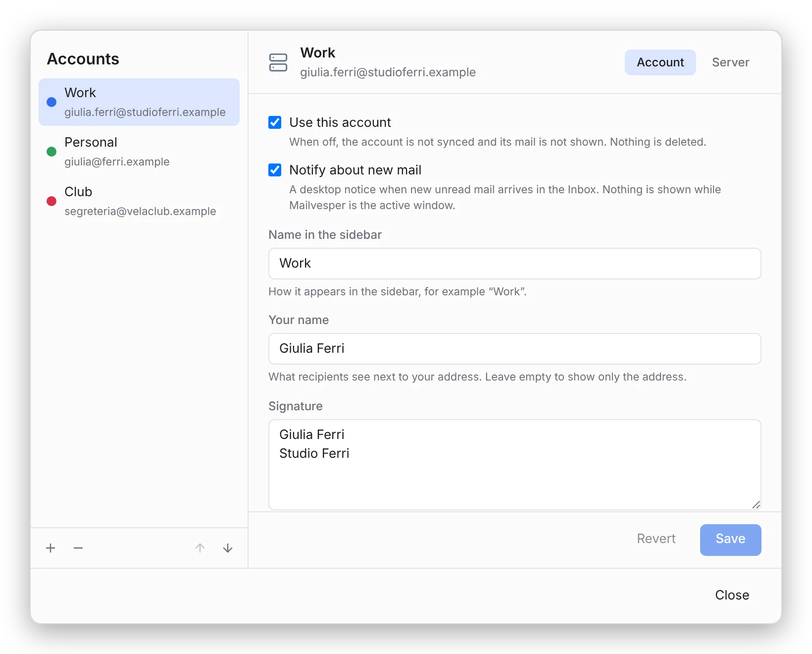Uncheck Use this account
812x654 pixels.
coord(275,122)
